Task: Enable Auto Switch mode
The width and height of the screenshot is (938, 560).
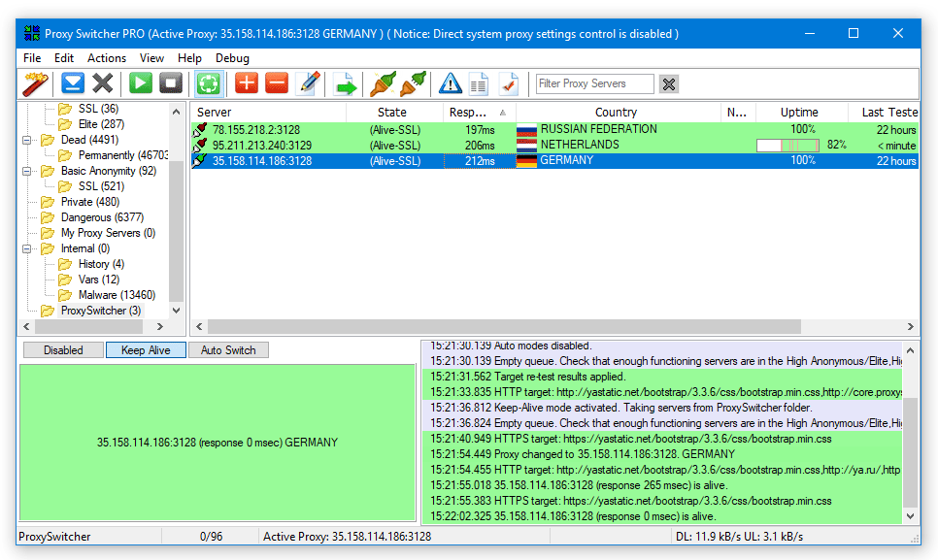Action: 228,350
